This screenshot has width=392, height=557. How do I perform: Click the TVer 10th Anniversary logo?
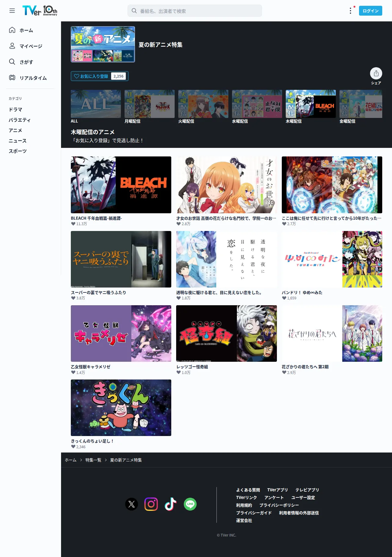(40, 11)
